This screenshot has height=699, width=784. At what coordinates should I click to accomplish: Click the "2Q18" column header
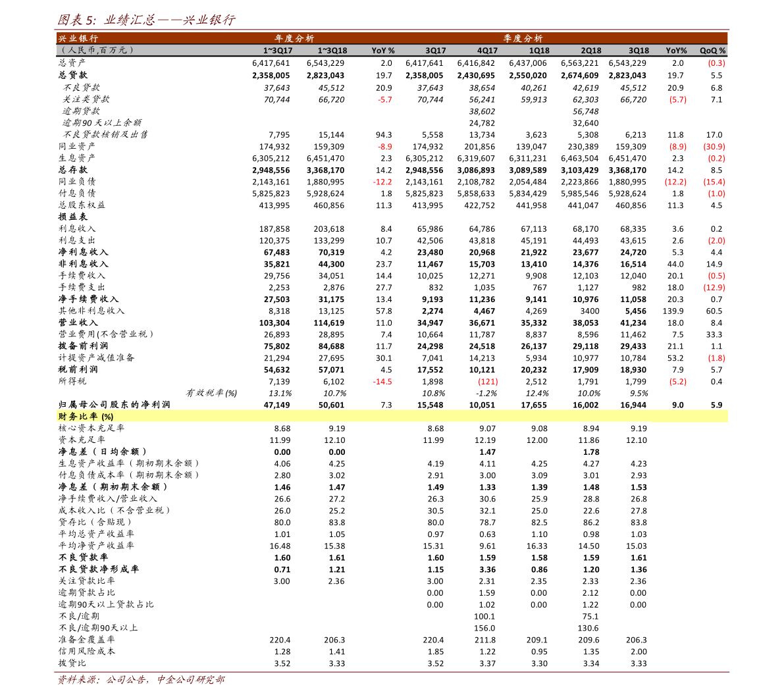590,51
